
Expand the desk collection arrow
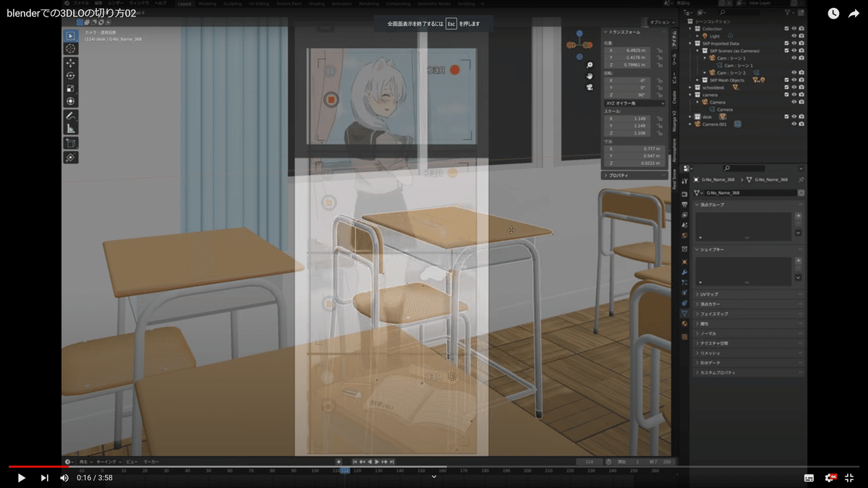click(x=692, y=116)
